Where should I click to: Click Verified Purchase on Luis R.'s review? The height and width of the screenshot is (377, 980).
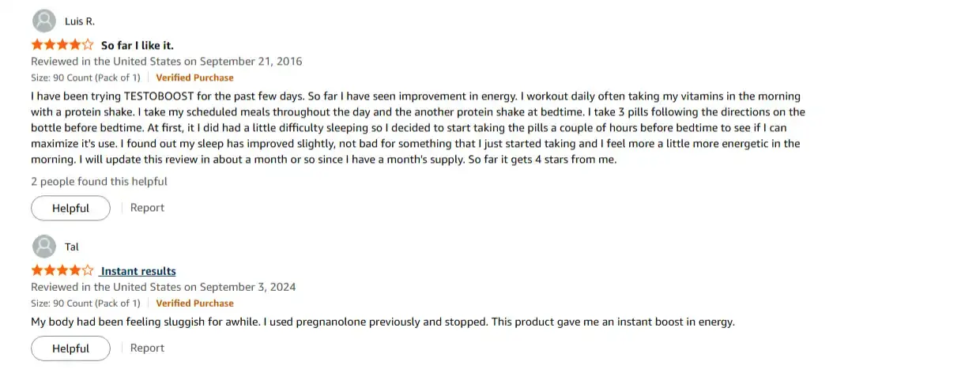point(194,77)
